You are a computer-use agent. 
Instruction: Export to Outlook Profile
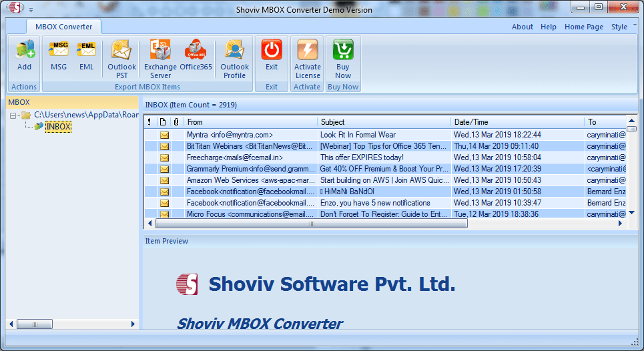(234, 59)
